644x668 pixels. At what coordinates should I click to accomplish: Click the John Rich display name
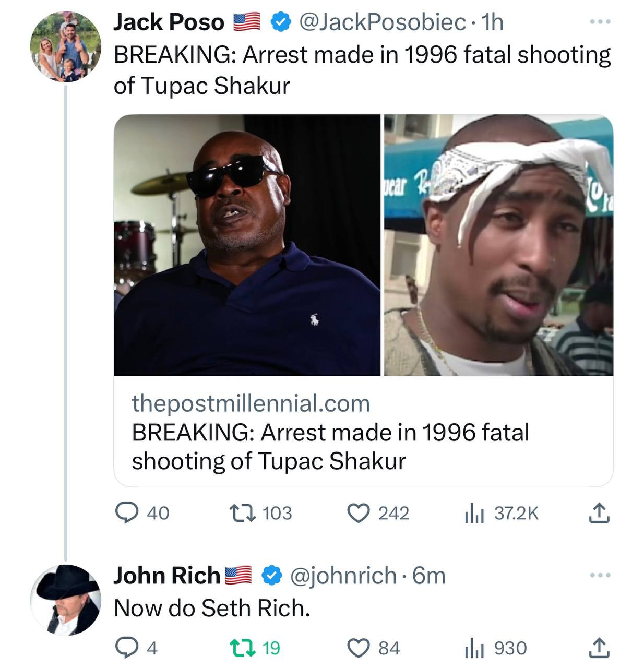pyautogui.click(x=167, y=576)
